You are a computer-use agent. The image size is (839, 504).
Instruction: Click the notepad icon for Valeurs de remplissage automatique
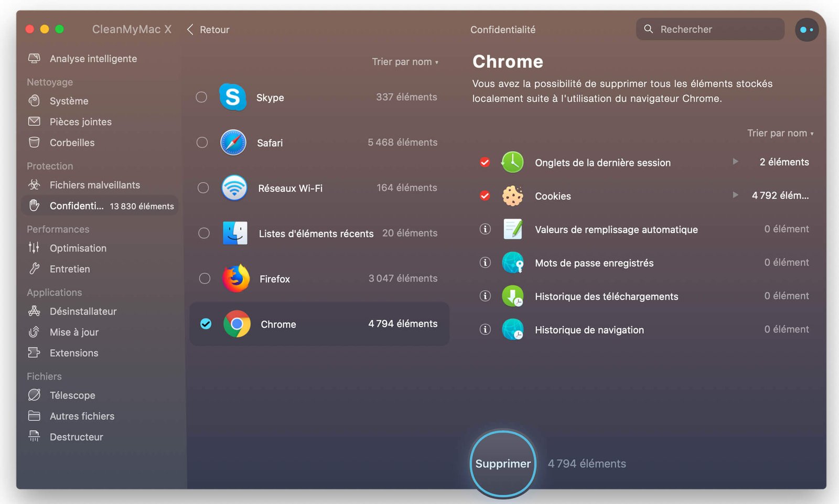point(513,229)
